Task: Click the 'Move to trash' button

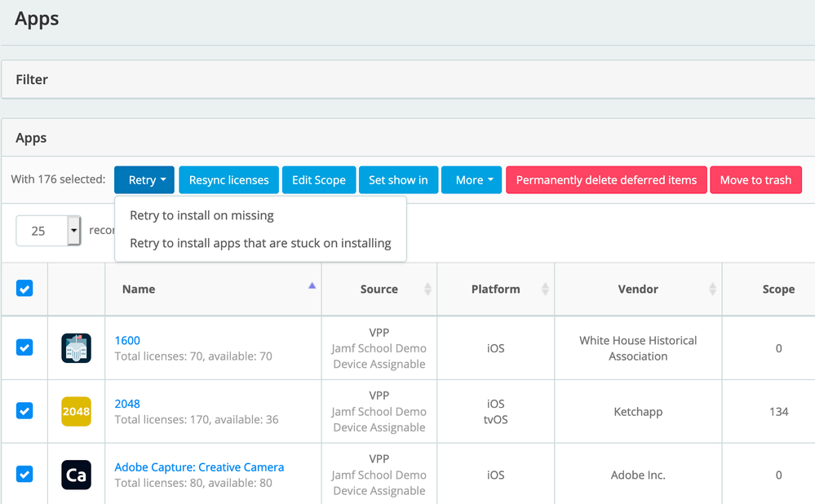Action: pyautogui.click(x=755, y=179)
